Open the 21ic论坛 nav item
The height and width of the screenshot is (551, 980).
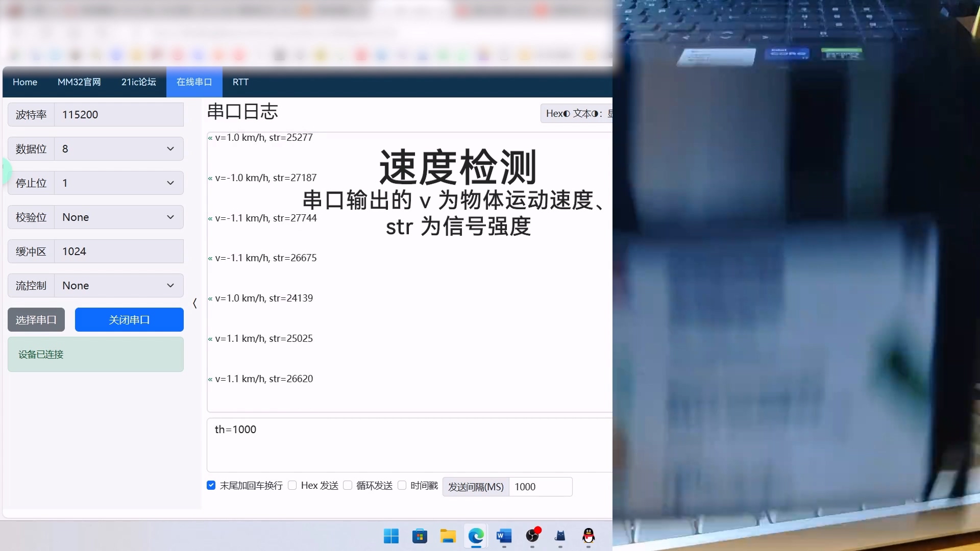pos(138,82)
